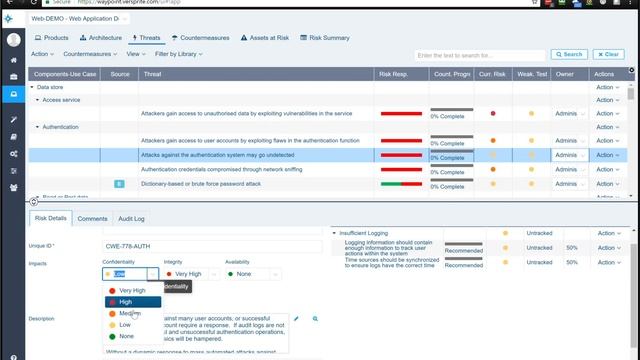Viewport: 640px width, 360px height.
Task: Choose Very High in confidentiality list
Action: (x=133, y=291)
